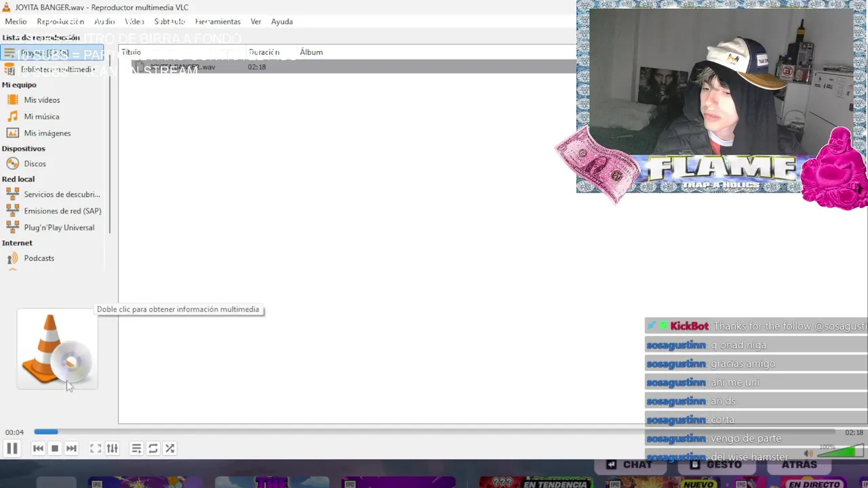The height and width of the screenshot is (488, 868).
Task: Click the Podcasts icon
Action: pyautogui.click(x=12, y=258)
